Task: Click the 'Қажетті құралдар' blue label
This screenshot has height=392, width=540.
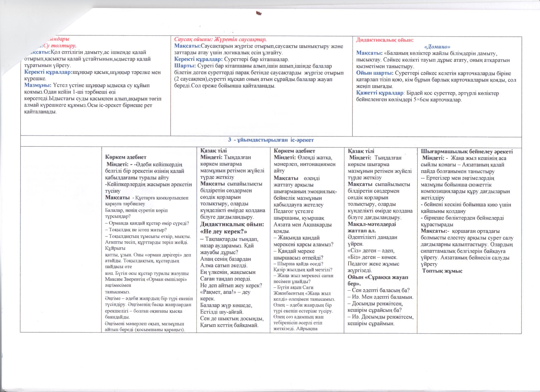Action: pyautogui.click(x=380, y=93)
